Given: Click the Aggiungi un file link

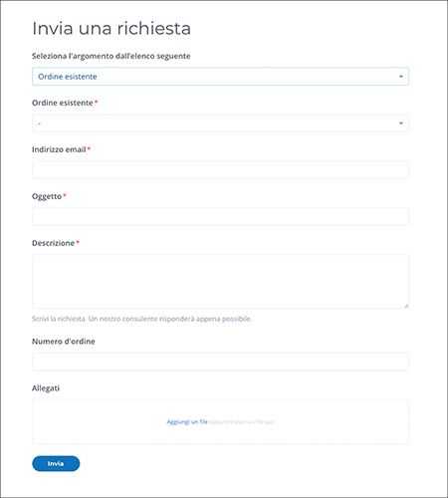Looking at the screenshot, I should tap(187, 421).
